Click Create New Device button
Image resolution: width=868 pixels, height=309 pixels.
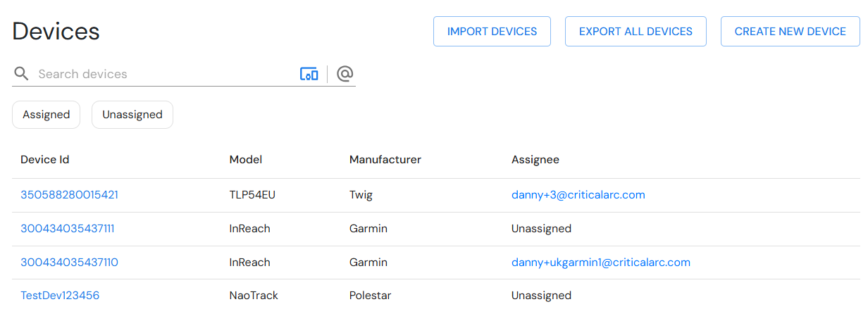(790, 32)
